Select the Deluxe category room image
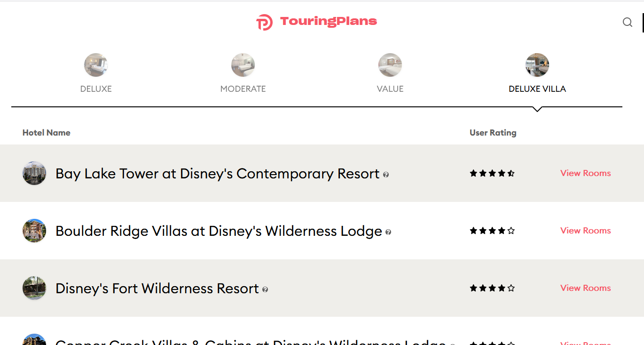The image size is (644, 345). pos(96,65)
